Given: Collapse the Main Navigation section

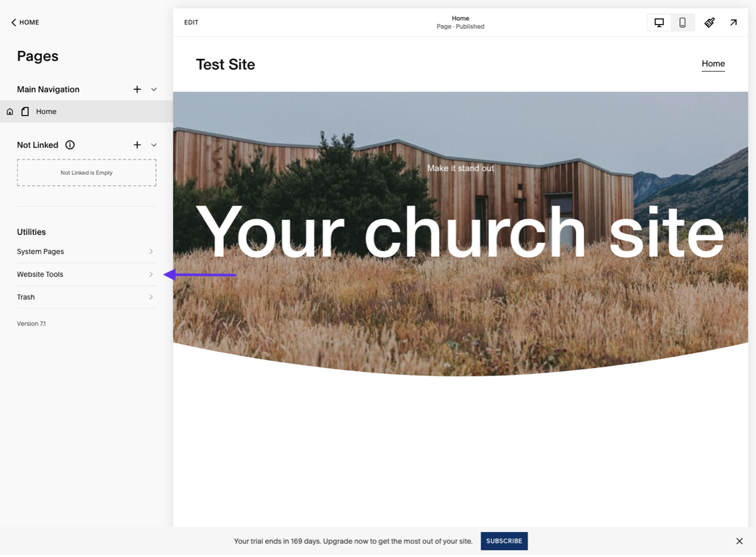Looking at the screenshot, I should [x=154, y=90].
